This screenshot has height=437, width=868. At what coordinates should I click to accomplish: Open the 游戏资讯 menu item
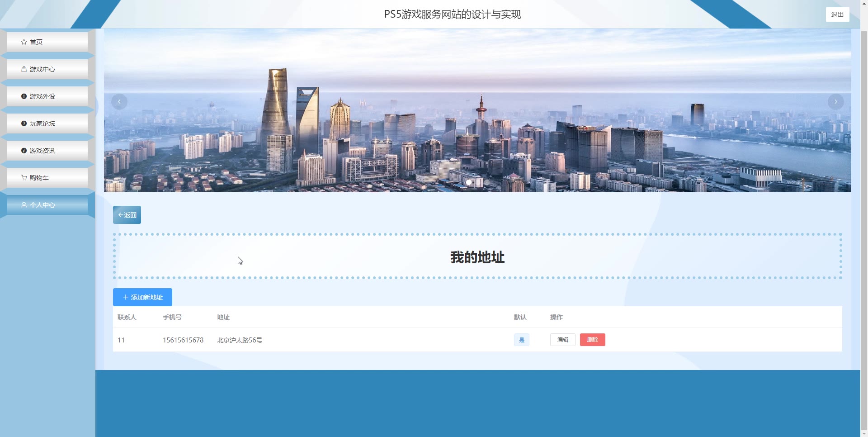pyautogui.click(x=47, y=151)
